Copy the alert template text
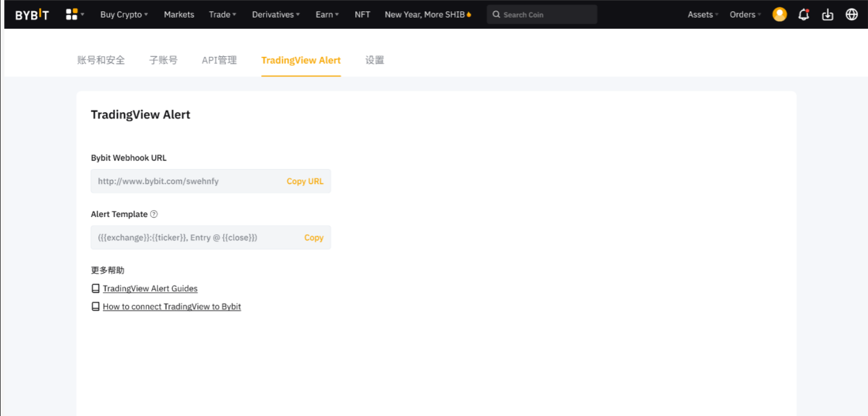The height and width of the screenshot is (416, 868). pos(314,237)
